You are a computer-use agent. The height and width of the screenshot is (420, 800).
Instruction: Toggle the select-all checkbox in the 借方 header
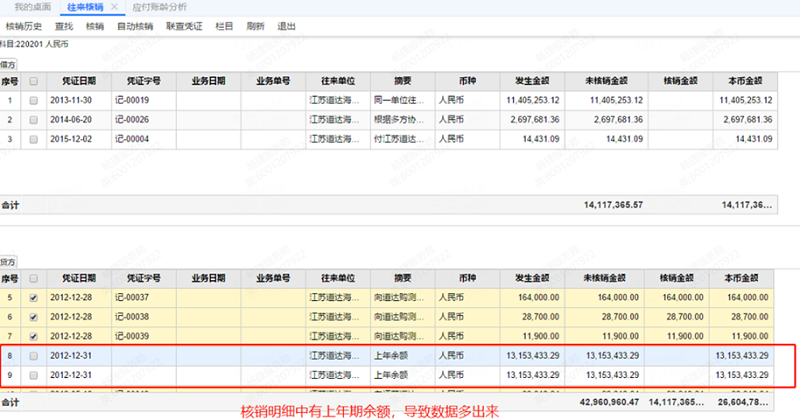34,81
